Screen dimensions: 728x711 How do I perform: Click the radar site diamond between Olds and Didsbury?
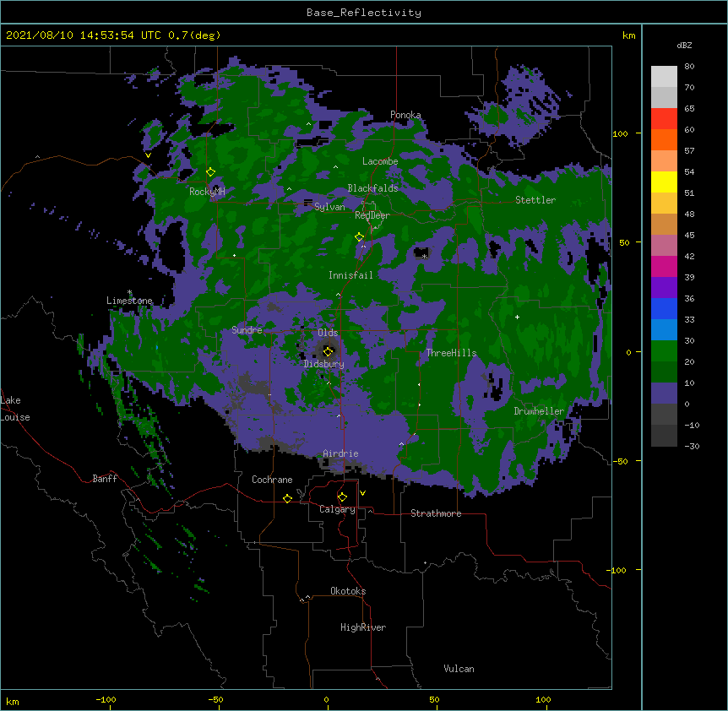pyautogui.click(x=328, y=351)
